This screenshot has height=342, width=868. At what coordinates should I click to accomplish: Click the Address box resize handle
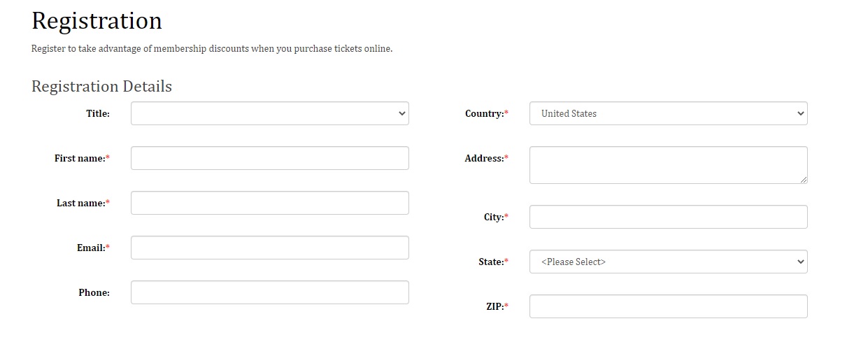(x=803, y=179)
